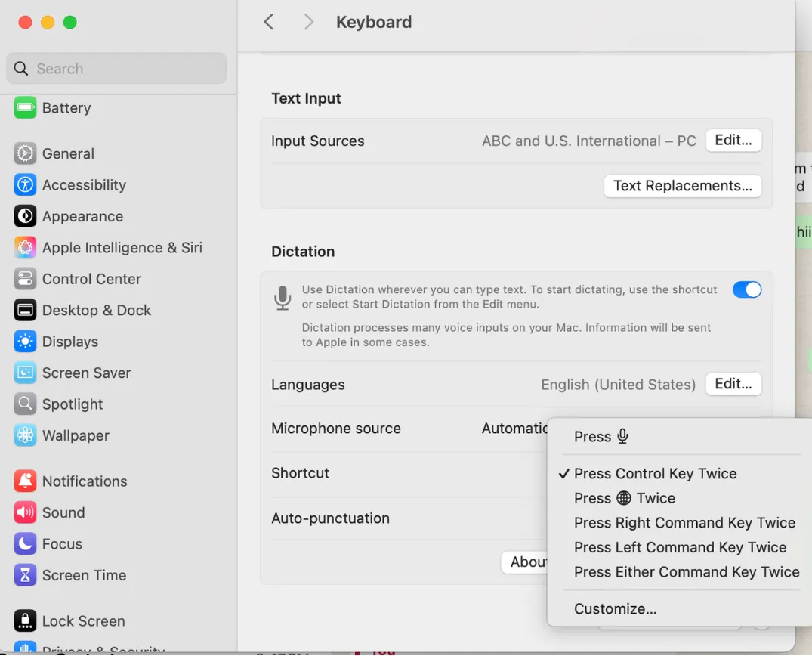The image size is (812, 656).
Task: Select Press Either Command Key Twice
Action: click(687, 572)
